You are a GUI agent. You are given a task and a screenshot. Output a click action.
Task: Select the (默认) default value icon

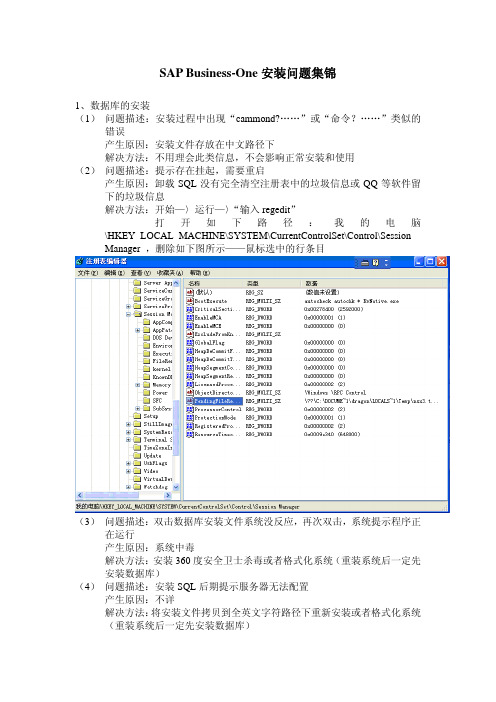190,292
